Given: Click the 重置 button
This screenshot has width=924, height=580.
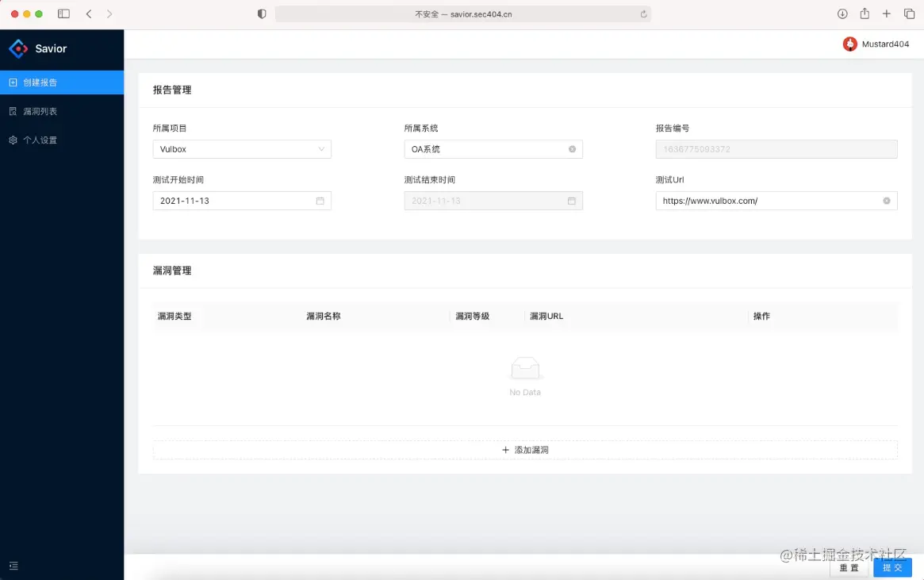Looking at the screenshot, I should click(849, 567).
